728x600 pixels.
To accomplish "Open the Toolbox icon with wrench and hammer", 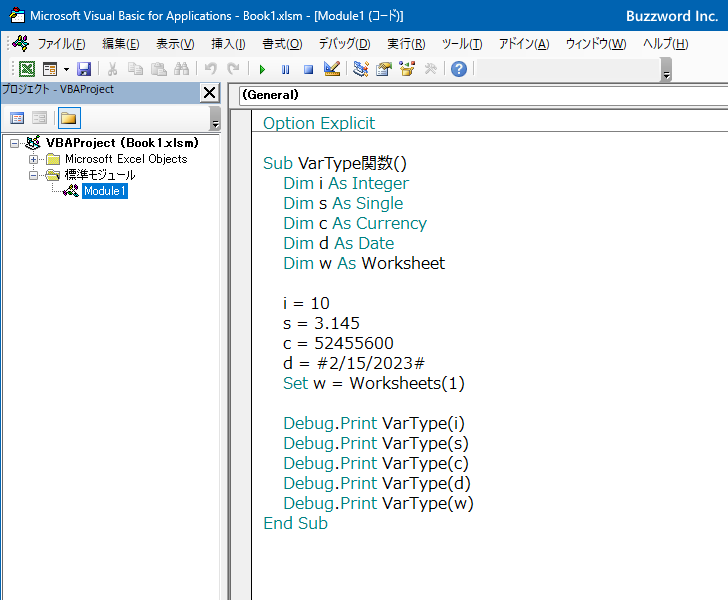I will pyautogui.click(x=430, y=69).
